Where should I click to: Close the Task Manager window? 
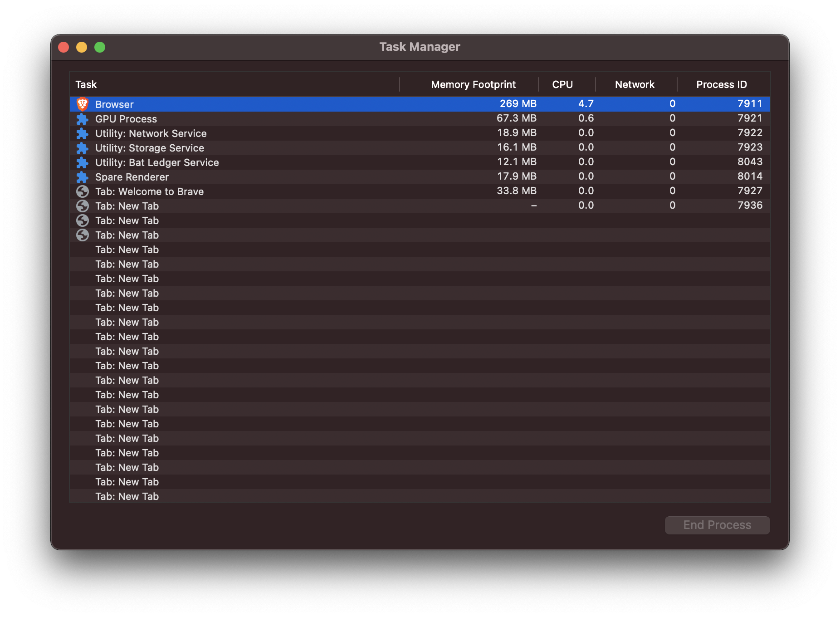[63, 47]
